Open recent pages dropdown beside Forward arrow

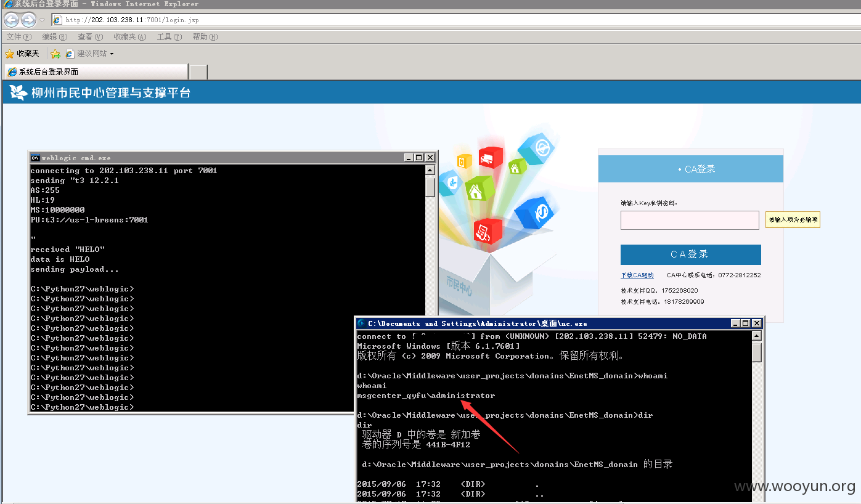[43, 20]
